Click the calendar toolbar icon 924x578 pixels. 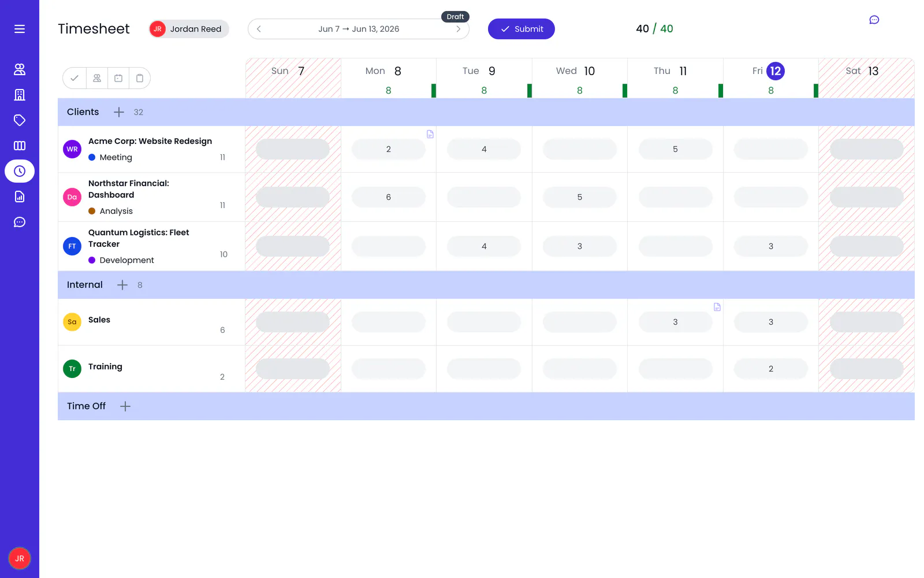[118, 78]
